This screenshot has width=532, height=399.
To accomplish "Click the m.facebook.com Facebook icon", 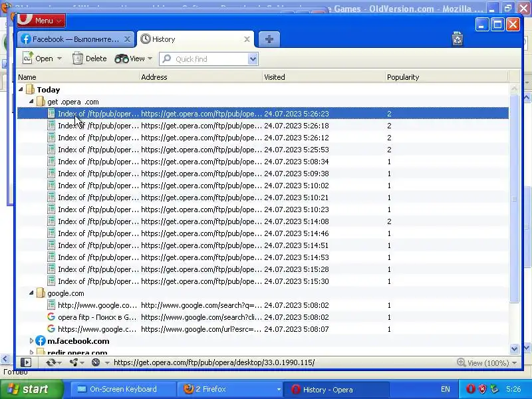I will click(41, 340).
